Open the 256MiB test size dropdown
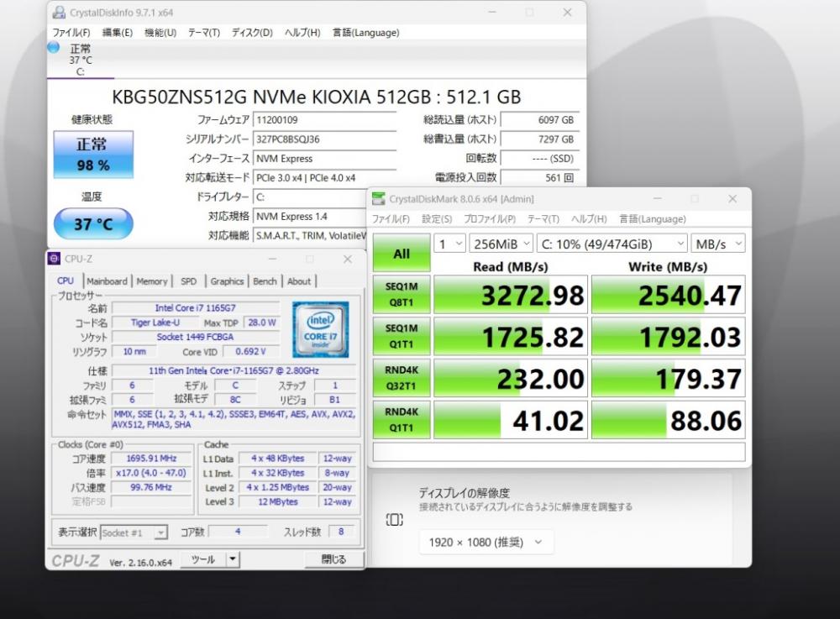The height and width of the screenshot is (619, 840). [501, 244]
